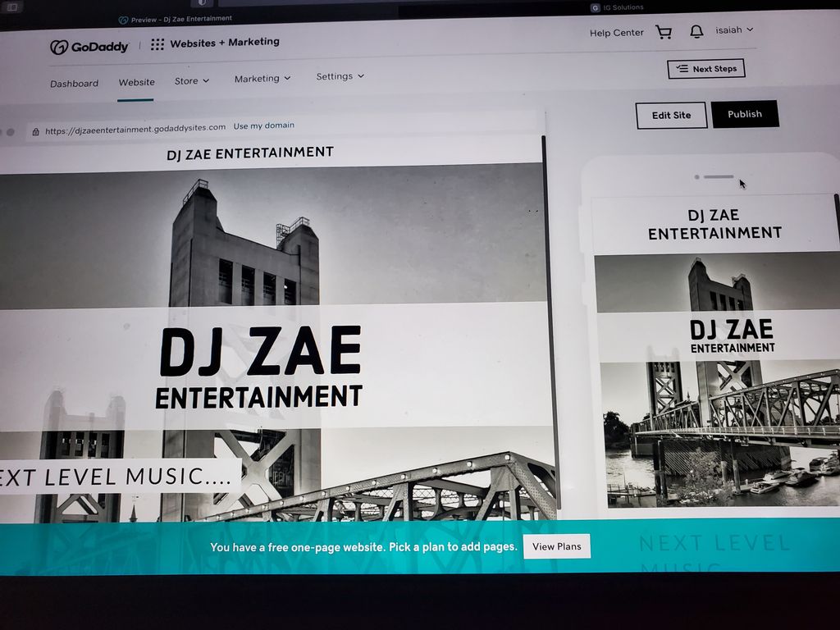This screenshot has height=630, width=840.
Task: Expand the Settings dropdown
Action: [x=340, y=76]
